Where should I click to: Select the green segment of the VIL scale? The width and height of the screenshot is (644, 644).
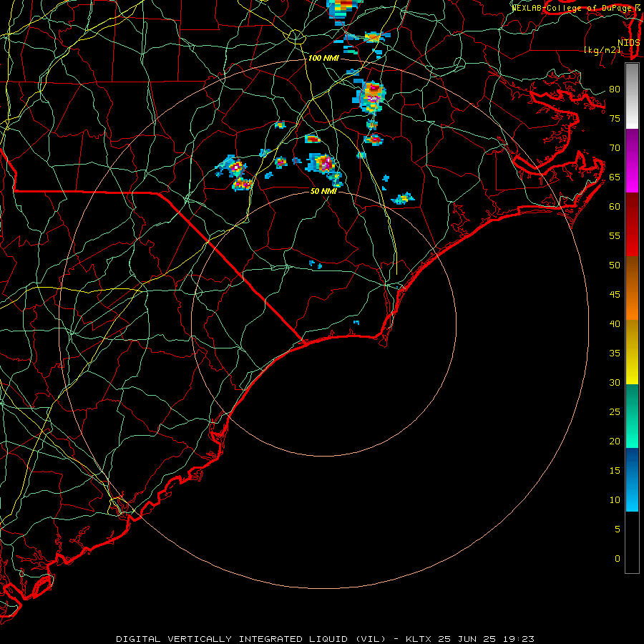click(632, 416)
